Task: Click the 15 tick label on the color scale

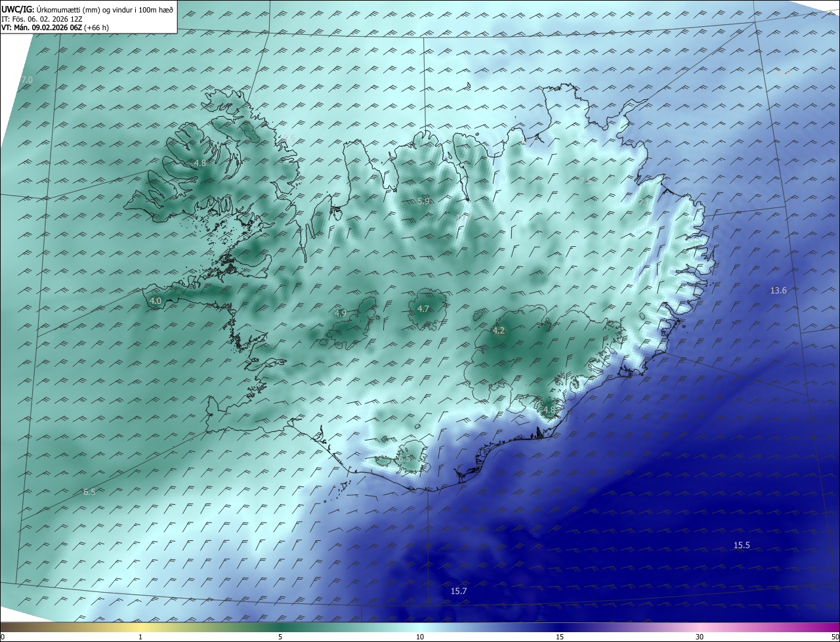Action: [x=560, y=637]
